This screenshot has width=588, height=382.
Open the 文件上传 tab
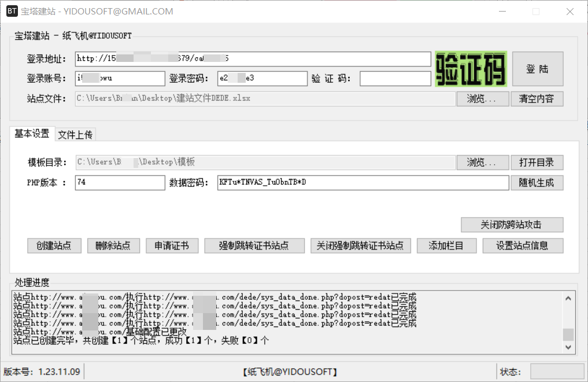click(x=75, y=134)
